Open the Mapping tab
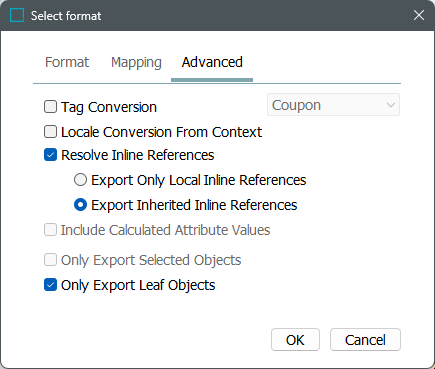The height and width of the screenshot is (369, 435). (136, 62)
